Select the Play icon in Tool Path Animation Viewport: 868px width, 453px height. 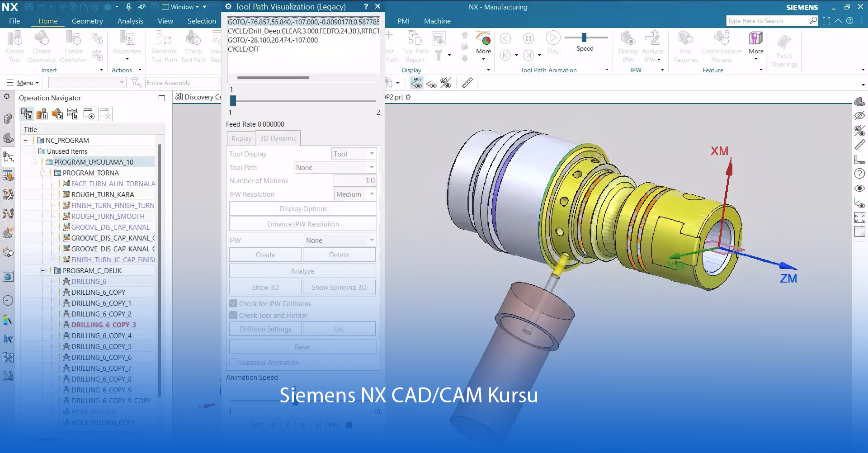pyautogui.click(x=553, y=38)
